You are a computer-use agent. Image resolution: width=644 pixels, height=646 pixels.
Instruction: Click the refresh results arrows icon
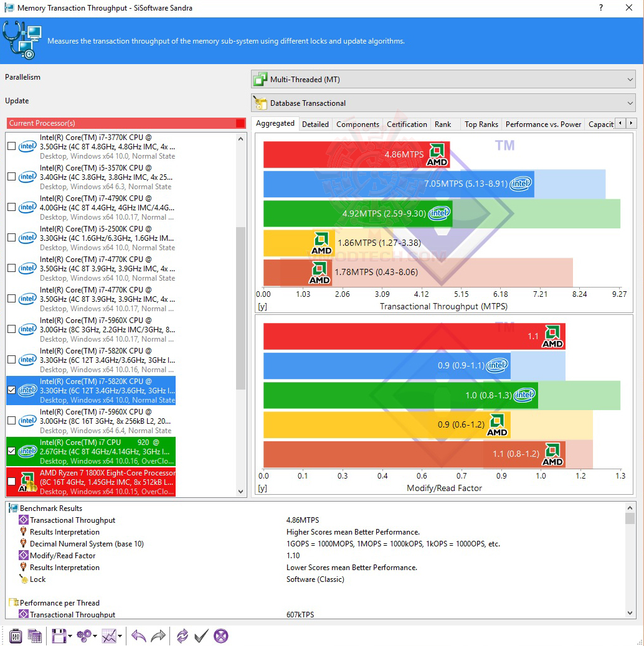[182, 636]
